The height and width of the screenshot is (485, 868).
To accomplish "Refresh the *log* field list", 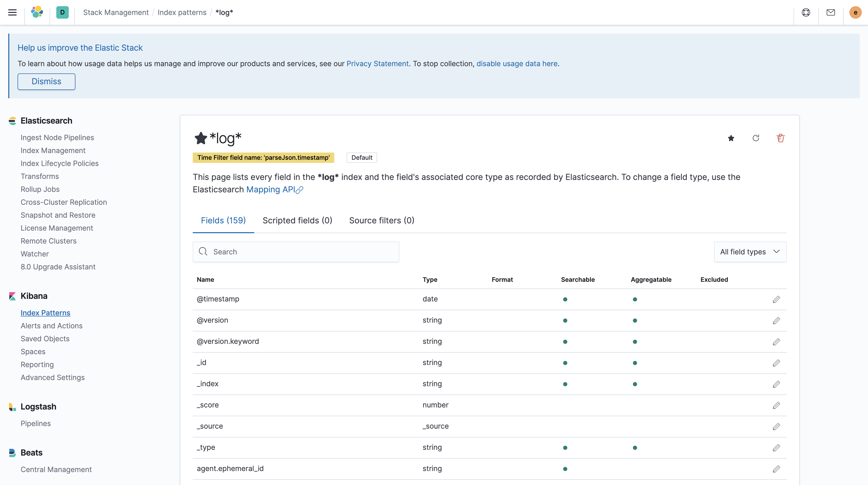I will click(x=756, y=138).
